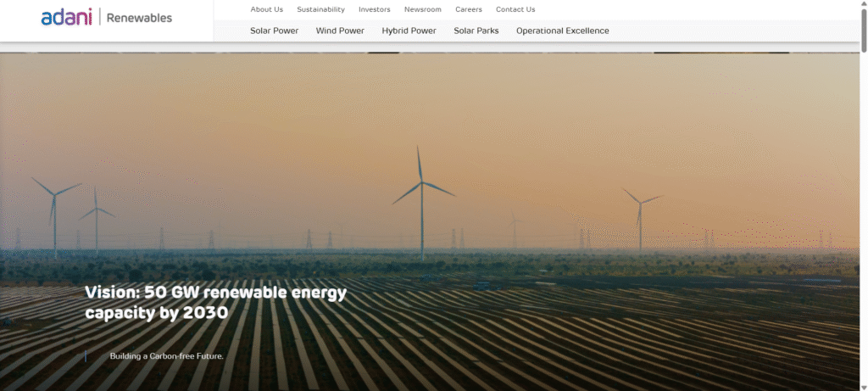Click the Building a Carbon-free Future tagline

click(x=166, y=356)
